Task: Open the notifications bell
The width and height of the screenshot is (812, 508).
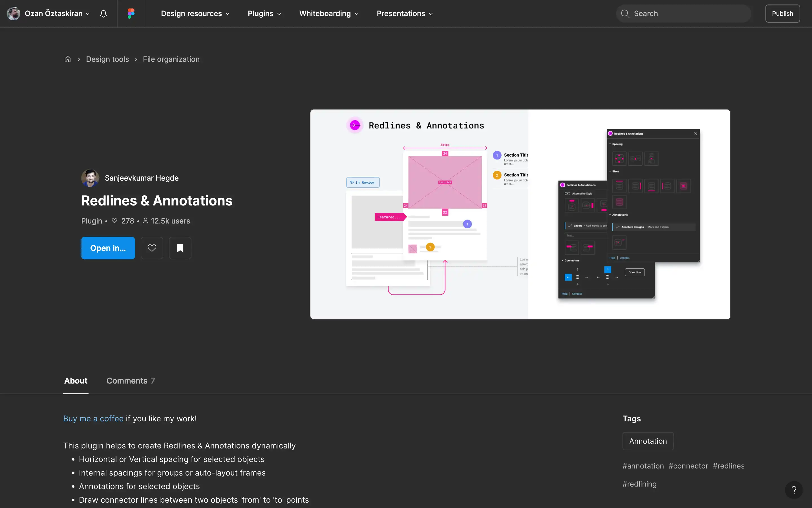Action: click(103, 14)
